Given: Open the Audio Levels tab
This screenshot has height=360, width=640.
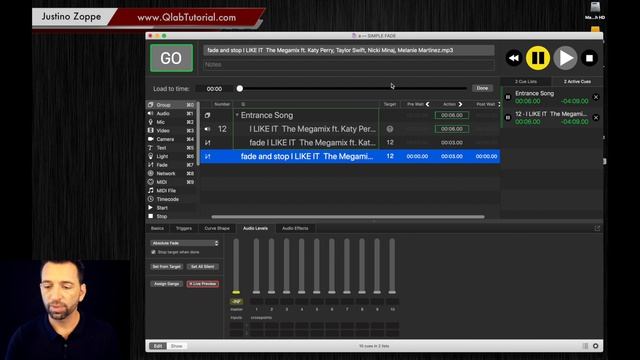Looking at the screenshot, I should point(256,228).
